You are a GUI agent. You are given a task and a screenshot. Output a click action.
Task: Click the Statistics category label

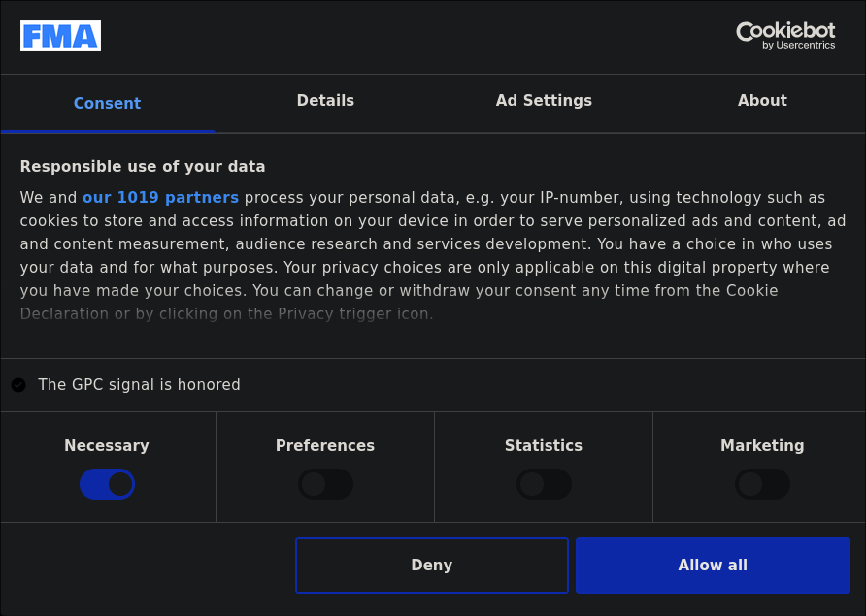pos(544,446)
